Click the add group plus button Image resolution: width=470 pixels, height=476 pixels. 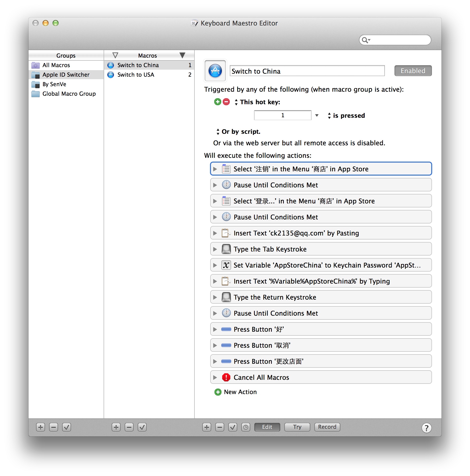tap(41, 427)
